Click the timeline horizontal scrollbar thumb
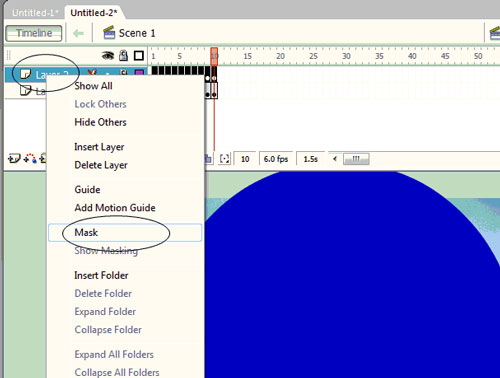This screenshot has width=500, height=378. (356, 159)
